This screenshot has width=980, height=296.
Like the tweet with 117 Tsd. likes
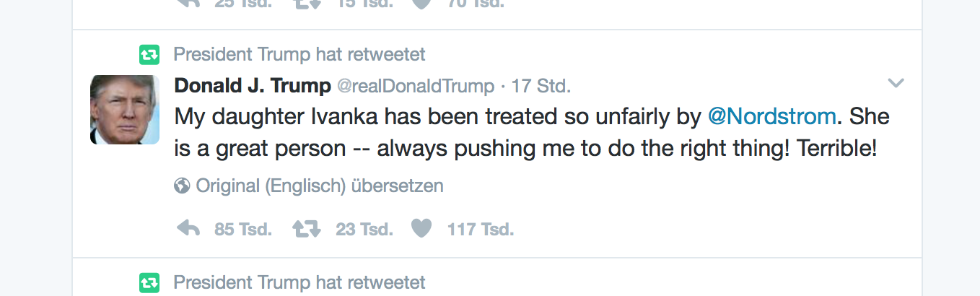click(x=421, y=230)
